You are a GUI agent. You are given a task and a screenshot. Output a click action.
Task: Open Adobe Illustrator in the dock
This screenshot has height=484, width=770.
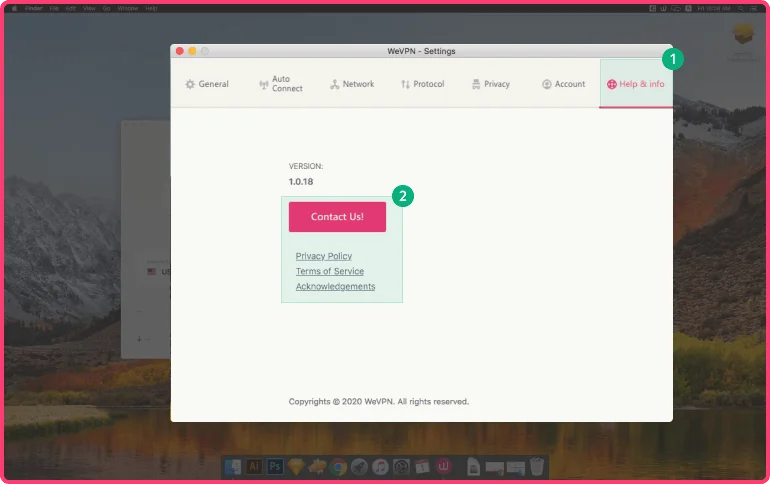(254, 467)
